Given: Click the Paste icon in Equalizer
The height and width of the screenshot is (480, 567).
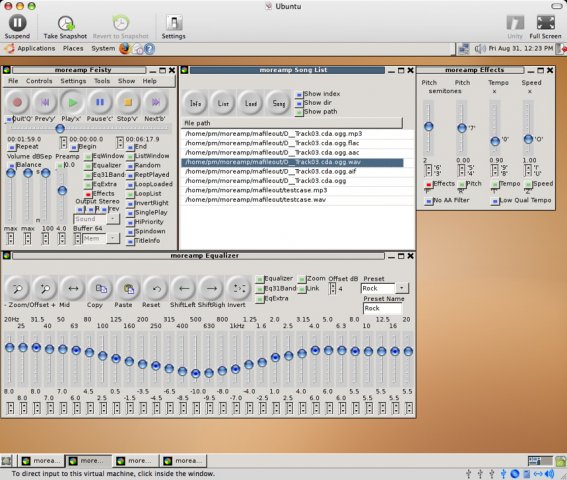Looking at the screenshot, I should pos(128,288).
